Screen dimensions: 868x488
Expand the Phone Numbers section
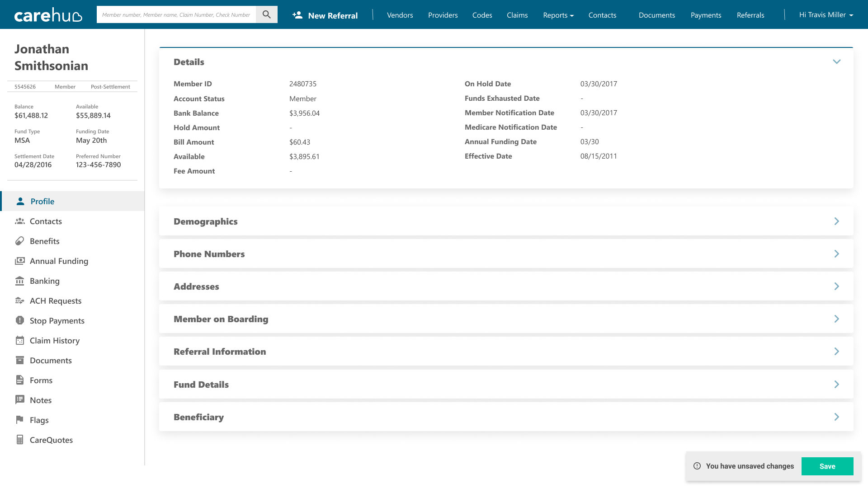[836, 253]
